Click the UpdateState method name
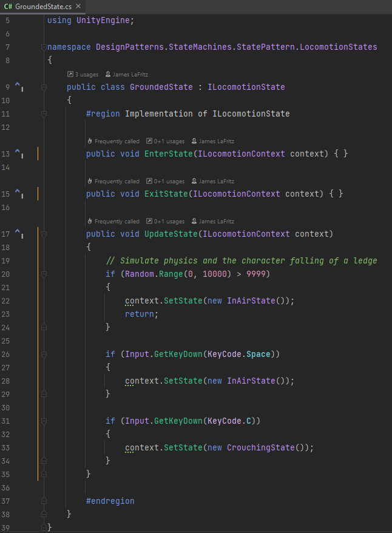This screenshot has height=533, width=392. point(171,234)
